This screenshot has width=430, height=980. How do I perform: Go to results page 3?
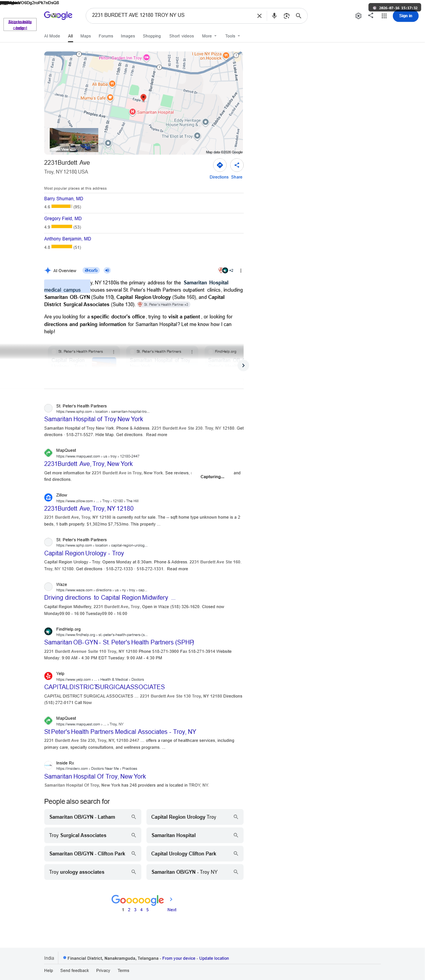(x=135, y=910)
